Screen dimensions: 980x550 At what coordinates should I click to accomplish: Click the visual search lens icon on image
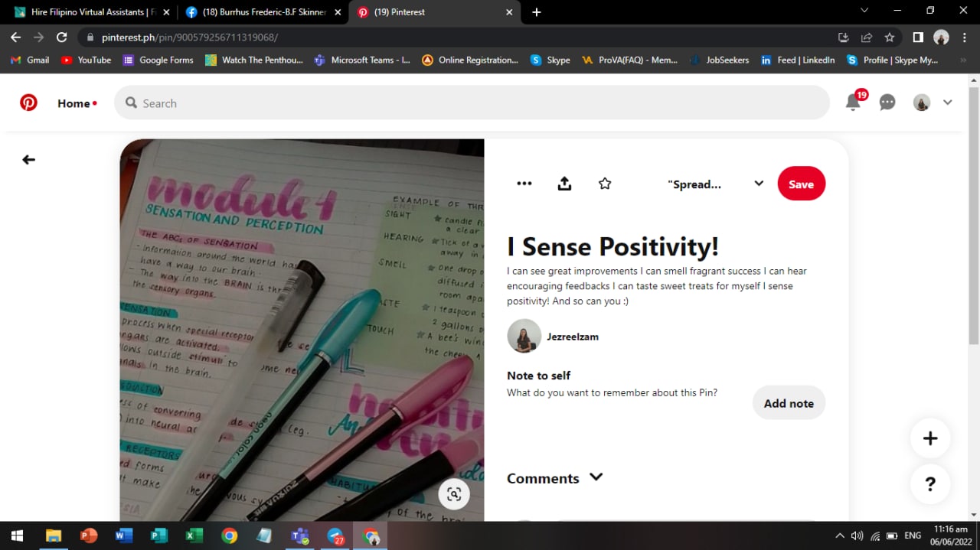coord(454,494)
